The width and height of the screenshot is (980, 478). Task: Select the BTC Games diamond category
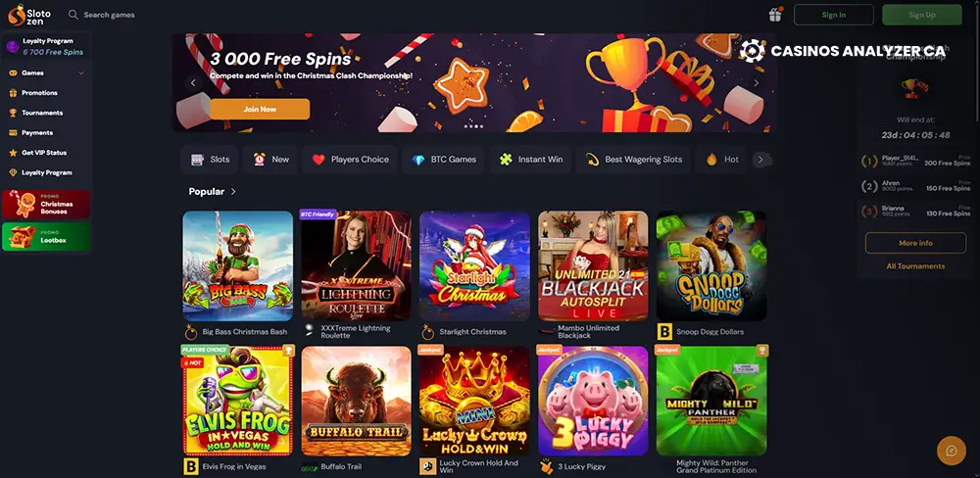[x=444, y=160]
